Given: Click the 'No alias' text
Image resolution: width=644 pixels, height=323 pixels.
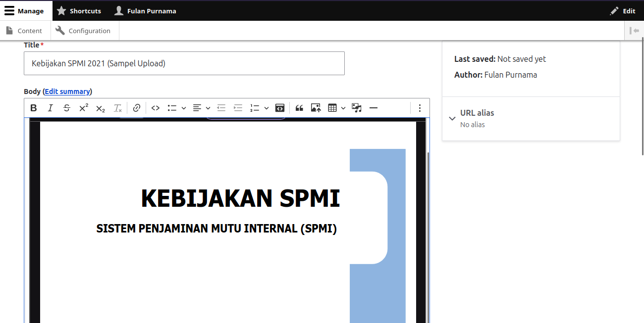Looking at the screenshot, I should (x=473, y=125).
